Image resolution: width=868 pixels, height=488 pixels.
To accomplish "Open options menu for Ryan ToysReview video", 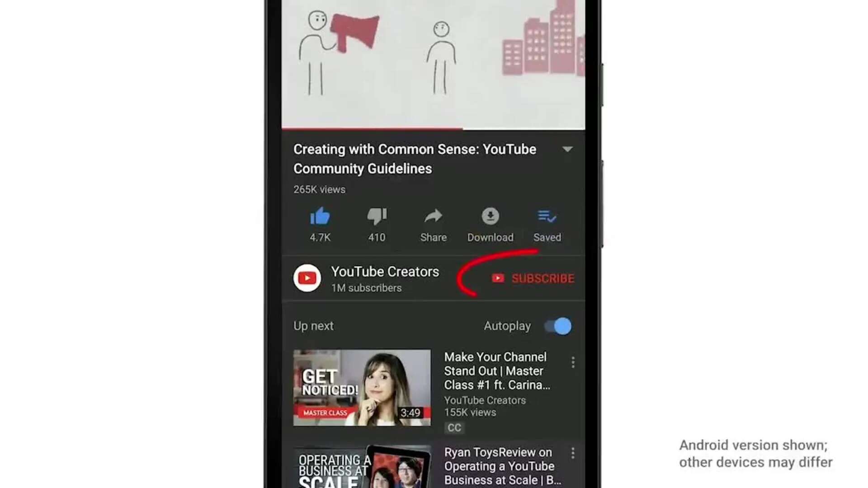I will tap(573, 453).
